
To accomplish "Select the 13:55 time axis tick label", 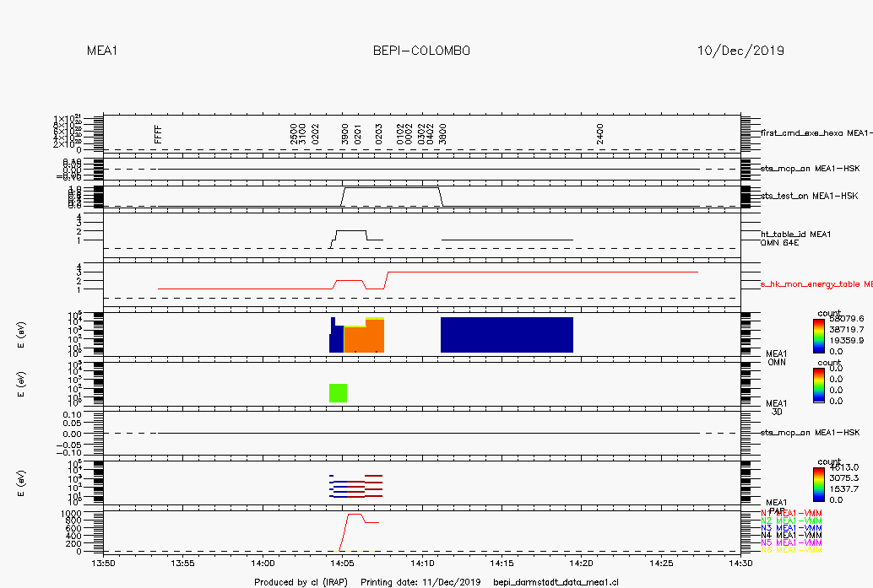I will [x=183, y=563].
